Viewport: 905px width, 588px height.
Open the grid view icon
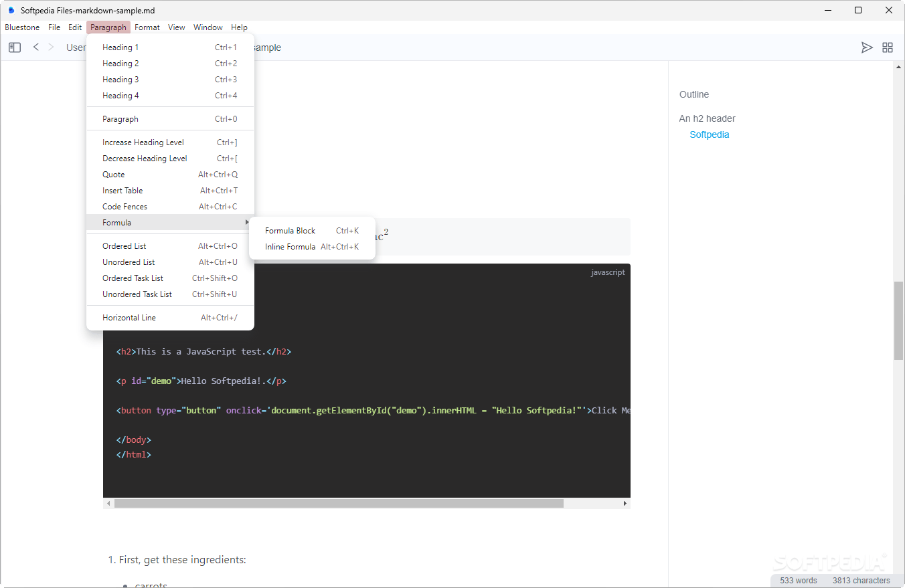coord(888,47)
